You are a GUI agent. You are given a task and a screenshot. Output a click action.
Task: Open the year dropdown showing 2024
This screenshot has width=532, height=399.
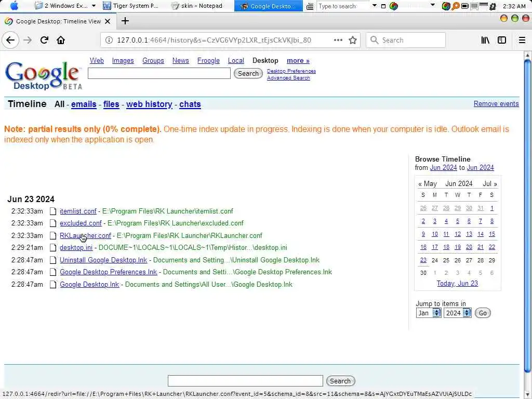point(457,313)
